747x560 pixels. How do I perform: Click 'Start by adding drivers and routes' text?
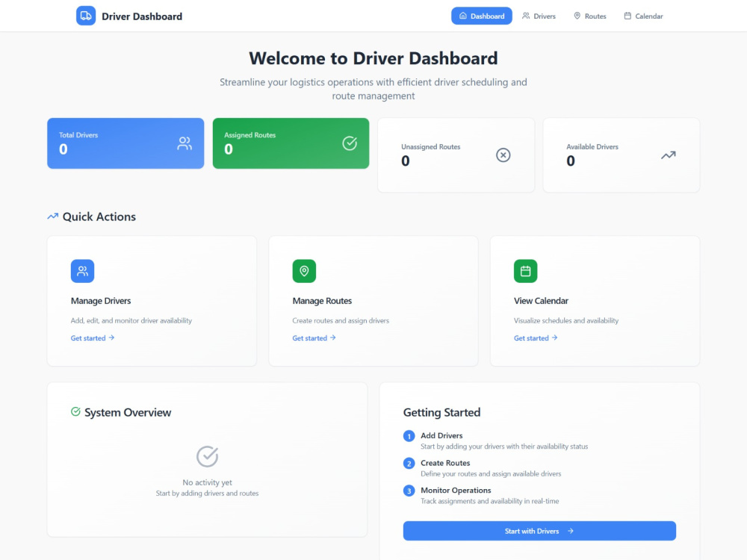click(x=207, y=494)
